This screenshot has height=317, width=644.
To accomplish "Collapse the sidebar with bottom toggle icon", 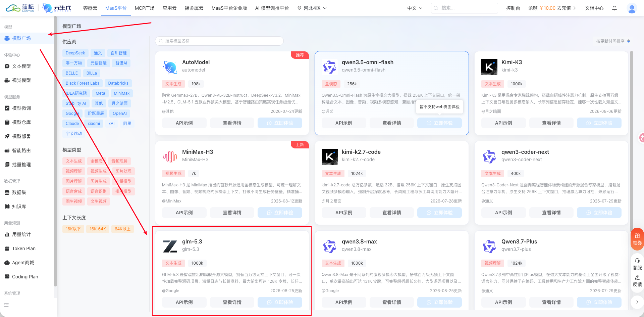I will point(6,305).
